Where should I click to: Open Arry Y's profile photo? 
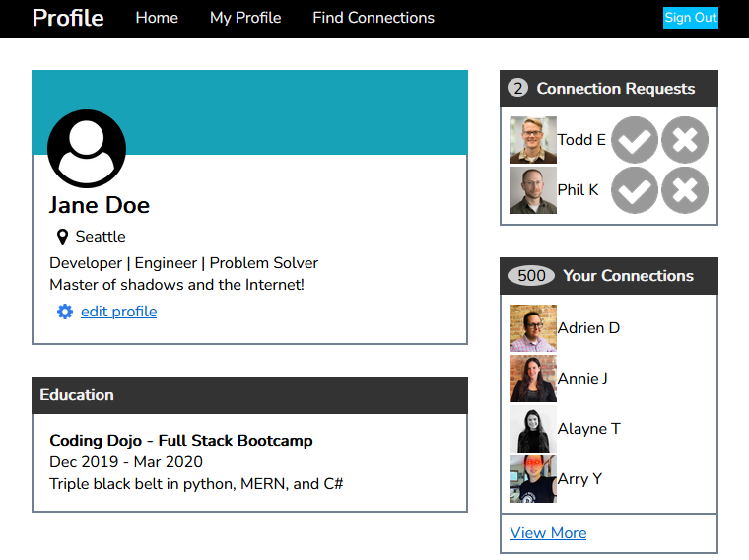(533, 479)
